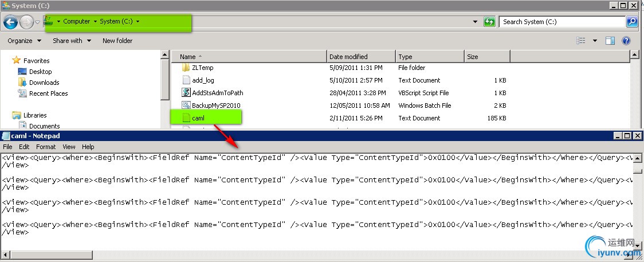Open the Notepad File menu
The width and height of the screenshot is (644, 262).
click(x=7, y=147)
